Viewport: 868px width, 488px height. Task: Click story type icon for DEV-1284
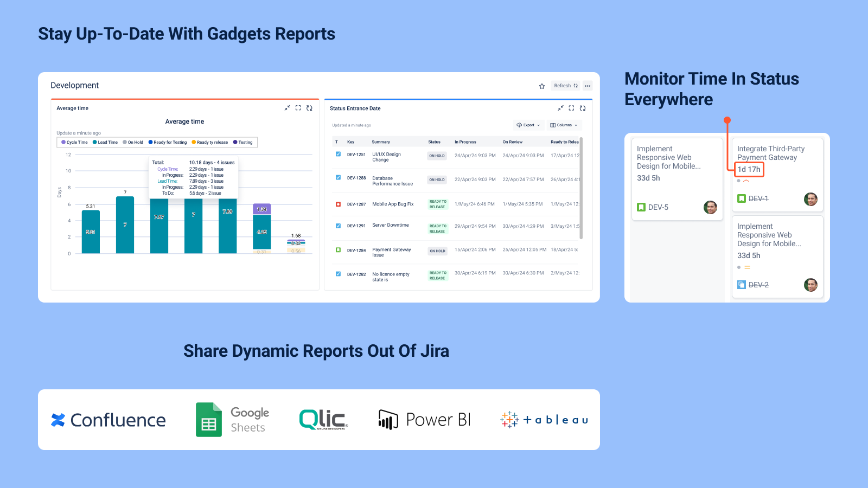338,250
